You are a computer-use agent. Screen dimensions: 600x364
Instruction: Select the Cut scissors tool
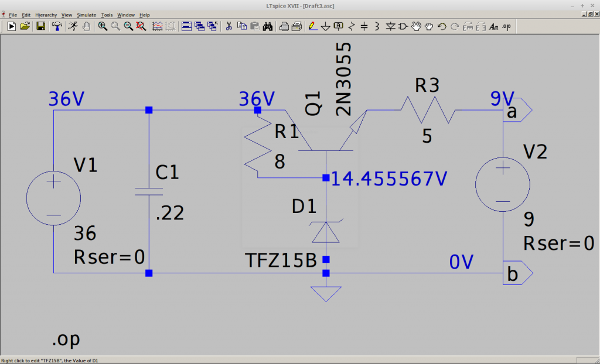(229, 26)
